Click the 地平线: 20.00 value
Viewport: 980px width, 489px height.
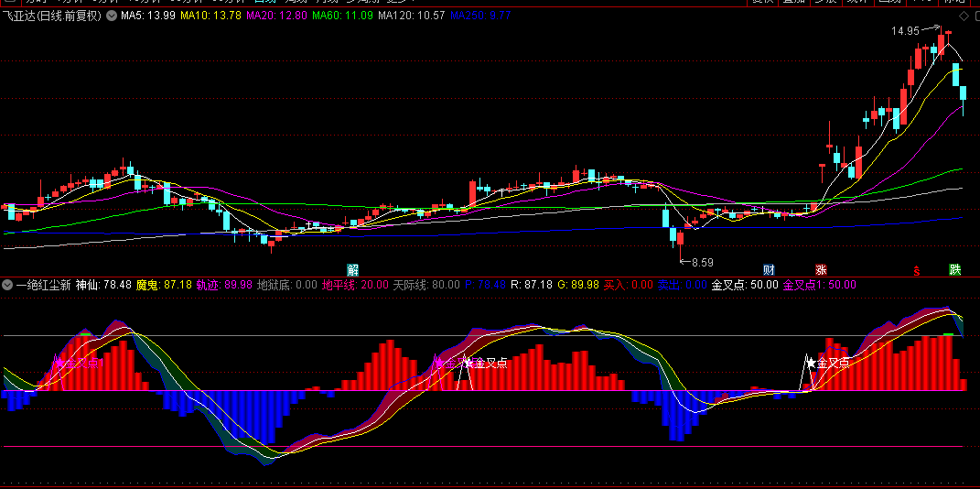click(x=355, y=285)
